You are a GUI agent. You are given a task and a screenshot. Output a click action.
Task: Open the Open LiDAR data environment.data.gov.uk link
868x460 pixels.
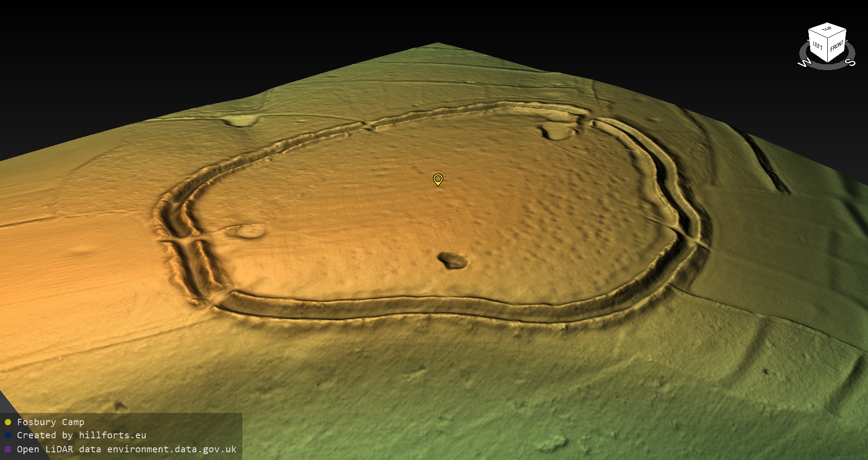127,449
